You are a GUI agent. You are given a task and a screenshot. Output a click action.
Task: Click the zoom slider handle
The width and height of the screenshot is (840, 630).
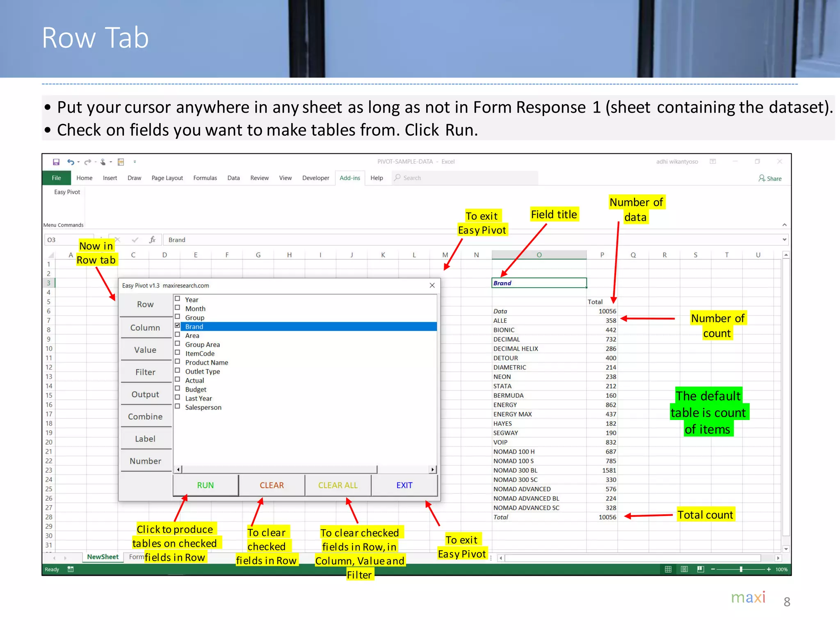point(741,569)
